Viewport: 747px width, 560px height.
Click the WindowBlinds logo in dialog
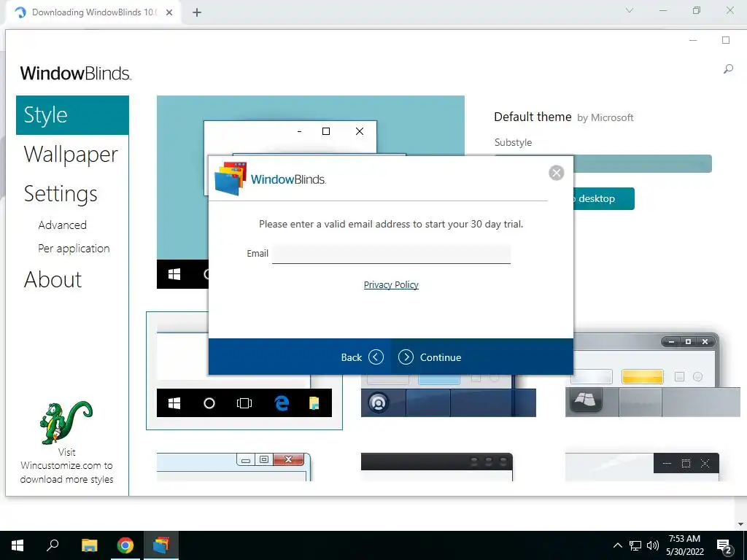tap(270, 179)
